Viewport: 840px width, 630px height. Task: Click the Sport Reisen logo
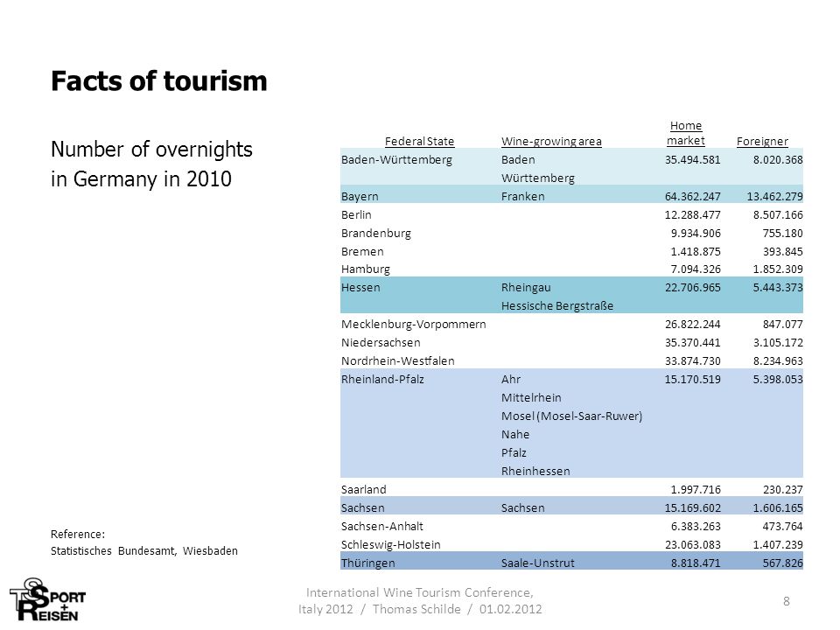tap(47, 599)
